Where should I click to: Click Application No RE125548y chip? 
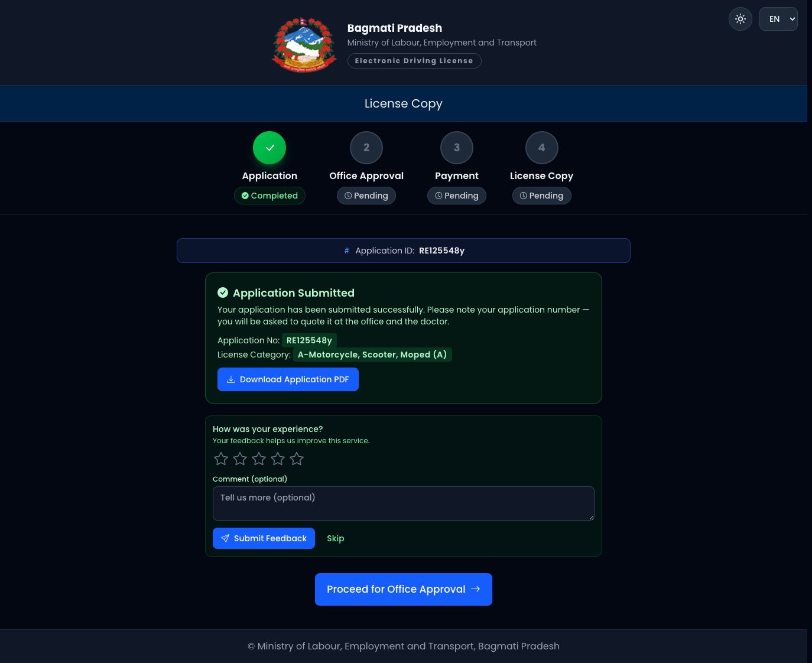(309, 340)
